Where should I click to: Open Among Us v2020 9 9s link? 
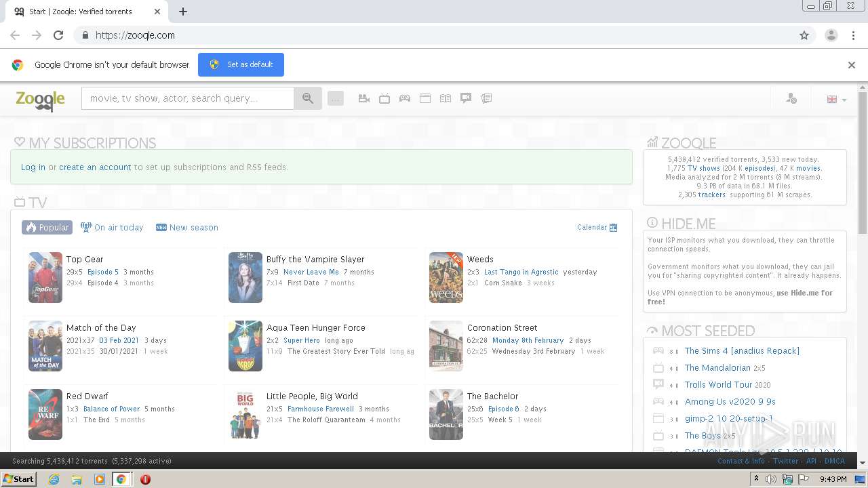pos(730,401)
